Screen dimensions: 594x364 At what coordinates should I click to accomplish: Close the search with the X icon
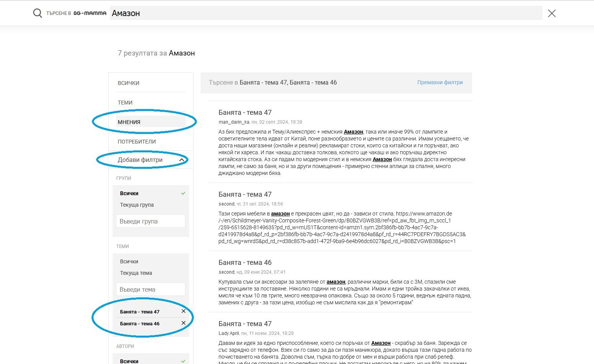(x=551, y=13)
